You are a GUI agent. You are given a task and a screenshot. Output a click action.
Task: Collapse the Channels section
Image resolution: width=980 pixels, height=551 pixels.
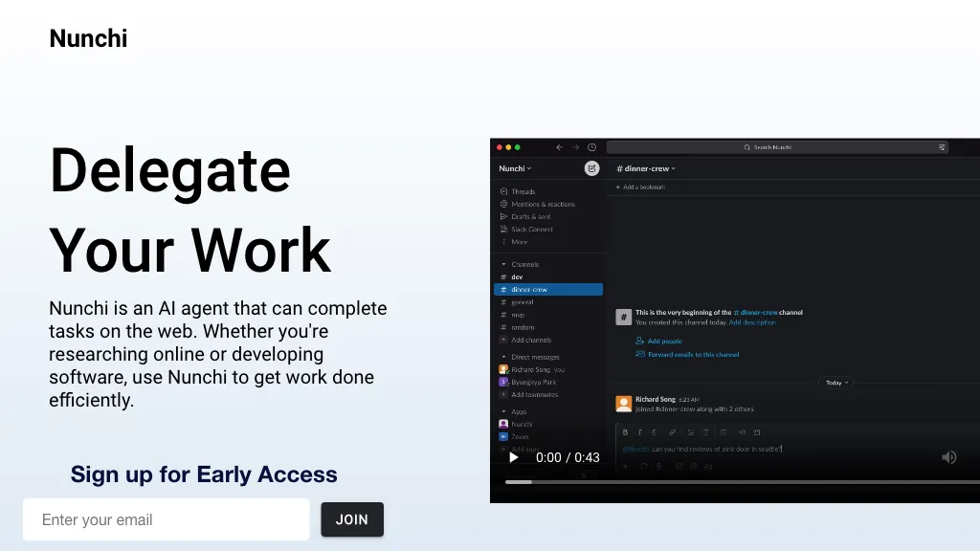pos(504,264)
